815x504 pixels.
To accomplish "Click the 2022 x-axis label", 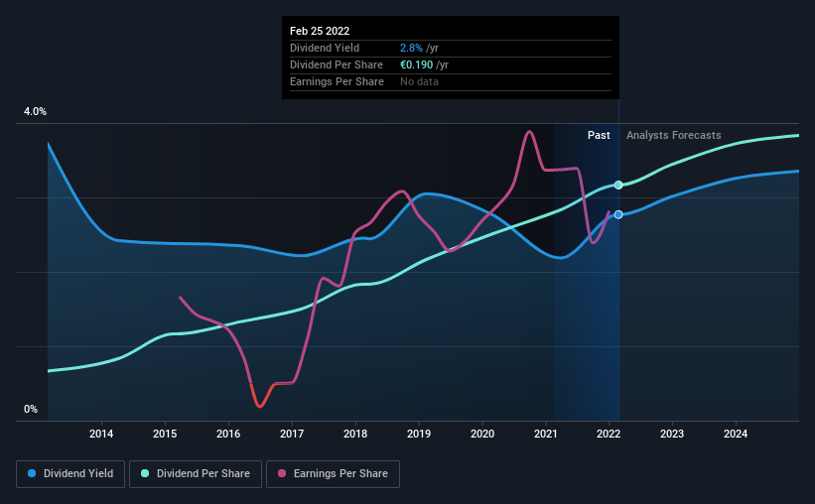I will click(x=609, y=434).
